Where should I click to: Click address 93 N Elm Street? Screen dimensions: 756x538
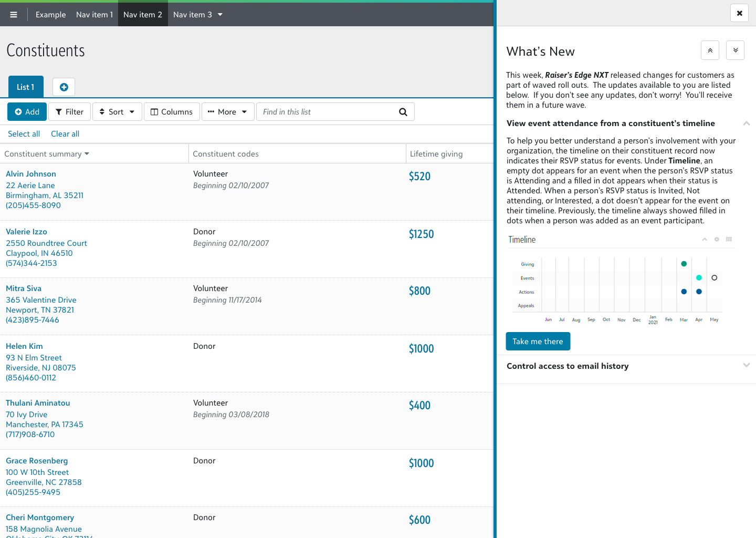(x=34, y=358)
